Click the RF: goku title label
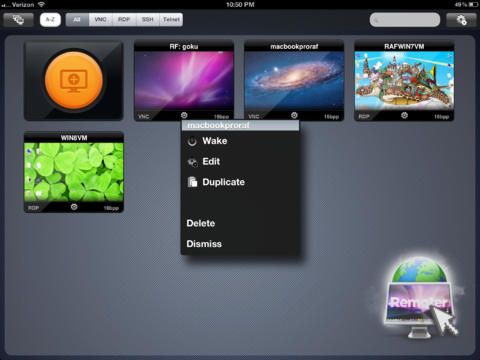Screen dimensions: 480x360 pyautogui.click(x=184, y=46)
